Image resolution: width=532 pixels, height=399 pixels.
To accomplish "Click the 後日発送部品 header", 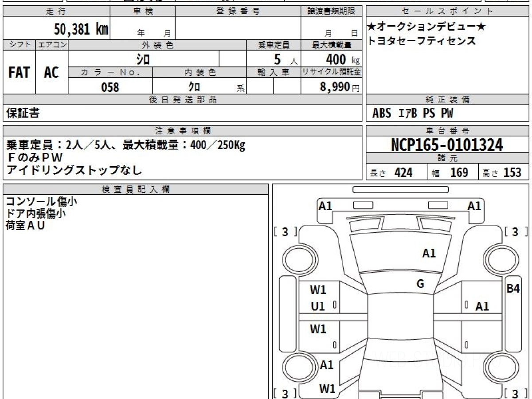I will click(183, 100).
